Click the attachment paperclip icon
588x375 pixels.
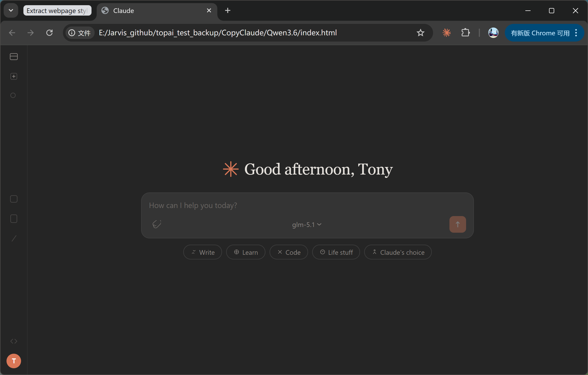157,224
